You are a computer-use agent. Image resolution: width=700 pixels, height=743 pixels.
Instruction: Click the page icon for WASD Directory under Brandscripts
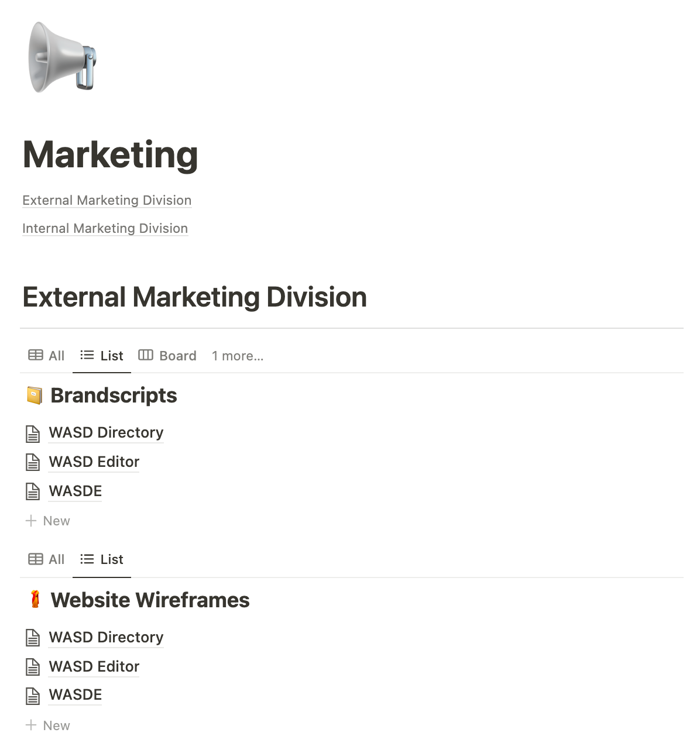point(33,432)
